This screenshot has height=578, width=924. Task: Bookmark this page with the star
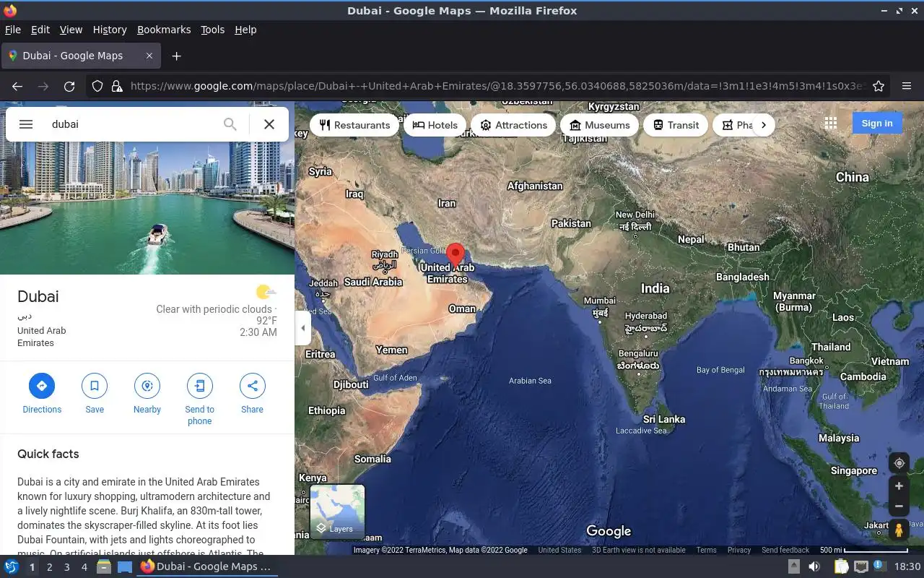click(x=879, y=86)
